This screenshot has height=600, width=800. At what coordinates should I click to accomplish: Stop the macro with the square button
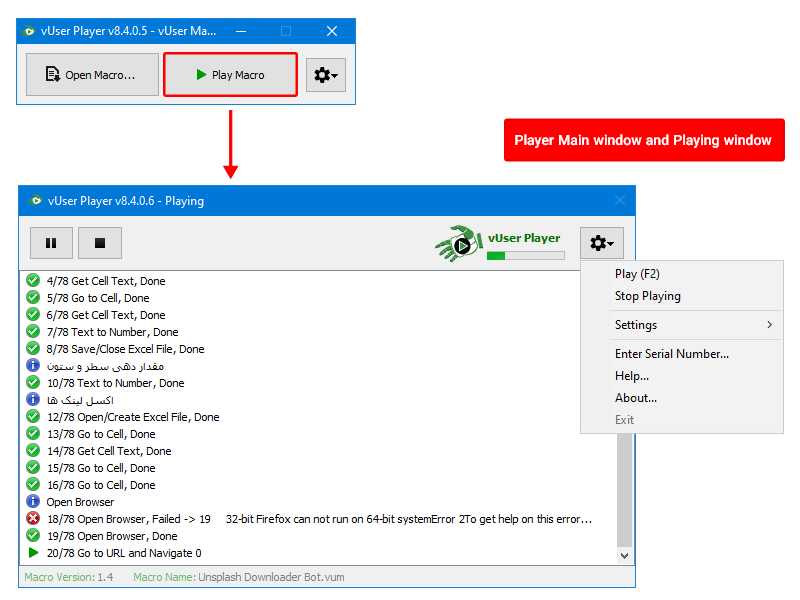coord(100,243)
